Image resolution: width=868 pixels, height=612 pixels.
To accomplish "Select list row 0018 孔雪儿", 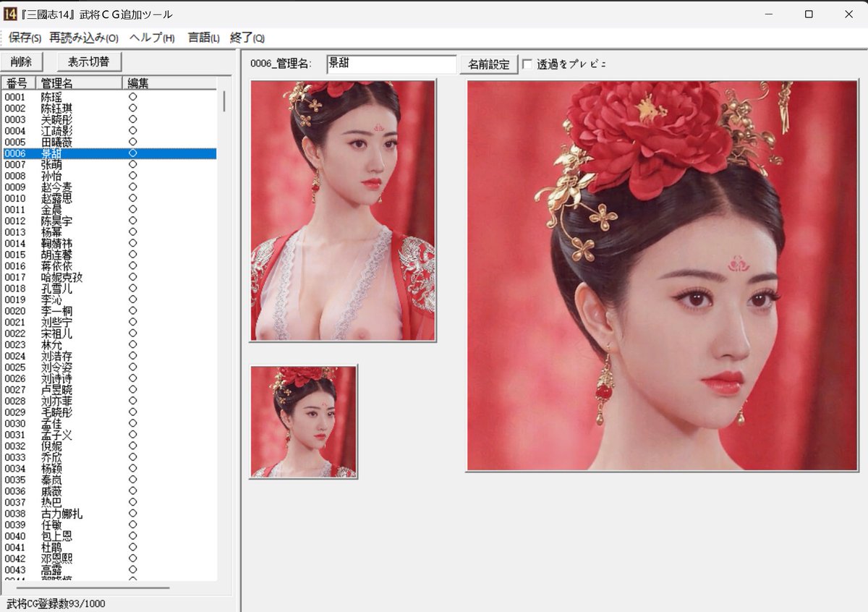I will (109, 289).
